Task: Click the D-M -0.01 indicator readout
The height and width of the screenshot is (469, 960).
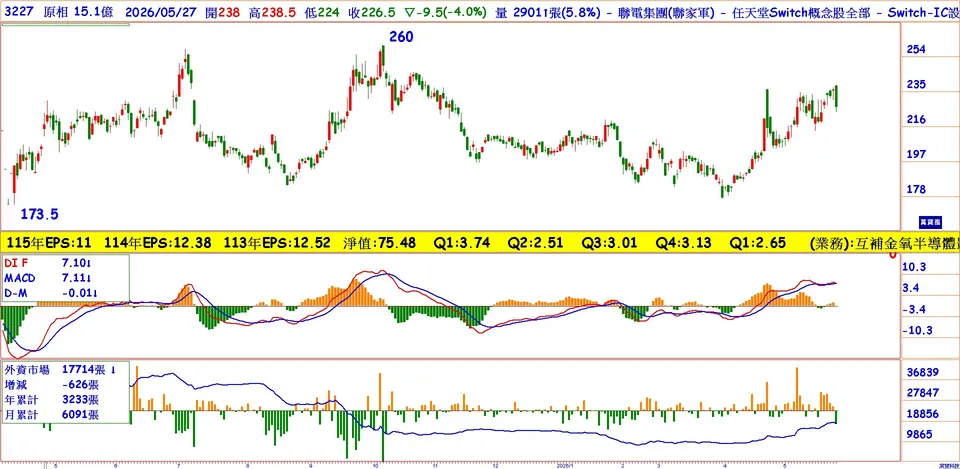Action: point(50,293)
